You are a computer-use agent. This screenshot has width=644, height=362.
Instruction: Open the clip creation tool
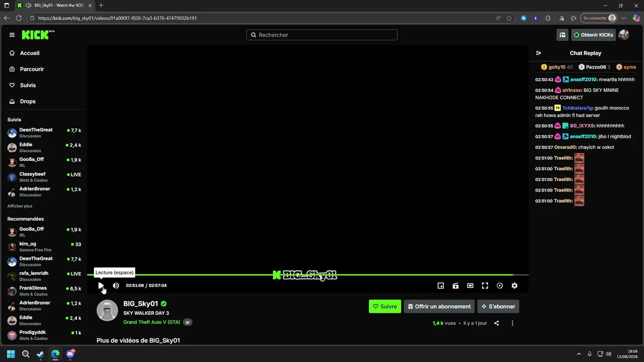[x=455, y=286]
